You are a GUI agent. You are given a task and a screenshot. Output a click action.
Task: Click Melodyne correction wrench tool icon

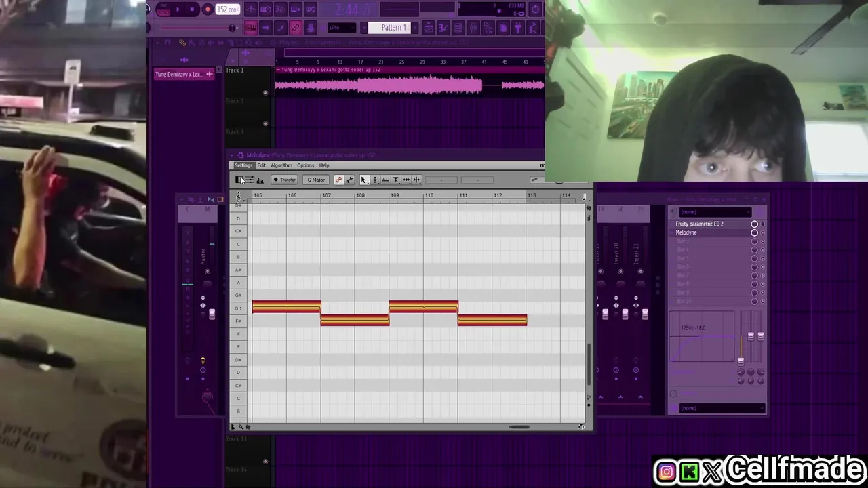pyautogui.click(x=349, y=180)
